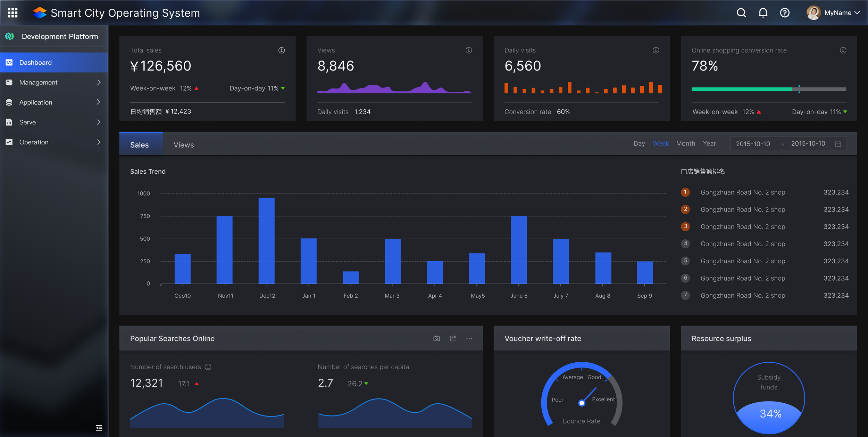Open the app grid launcher icon
Screen dimensions: 868x437
pyautogui.click(x=12, y=13)
